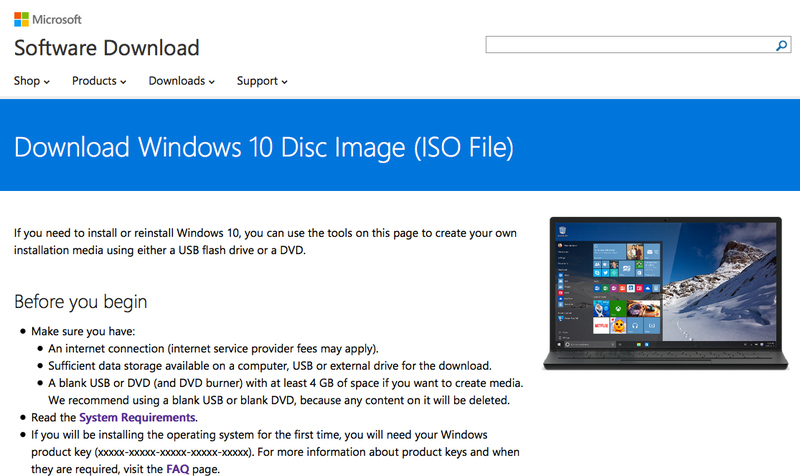Open the Downloads menu
800x476 pixels.
point(182,81)
